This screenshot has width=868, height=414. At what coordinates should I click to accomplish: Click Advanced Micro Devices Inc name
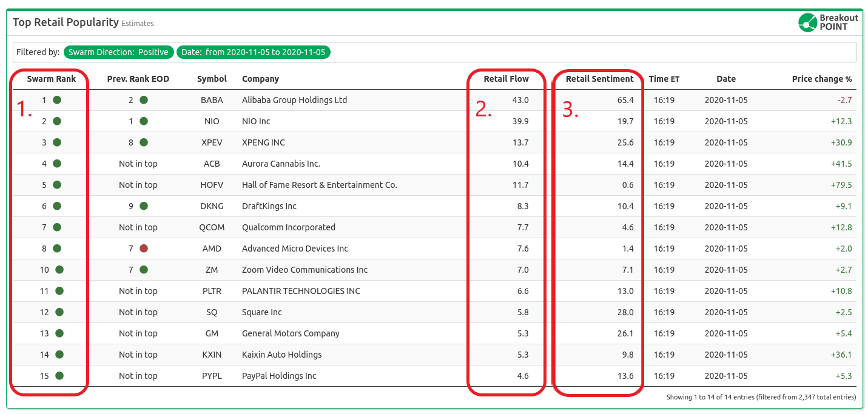click(x=295, y=249)
